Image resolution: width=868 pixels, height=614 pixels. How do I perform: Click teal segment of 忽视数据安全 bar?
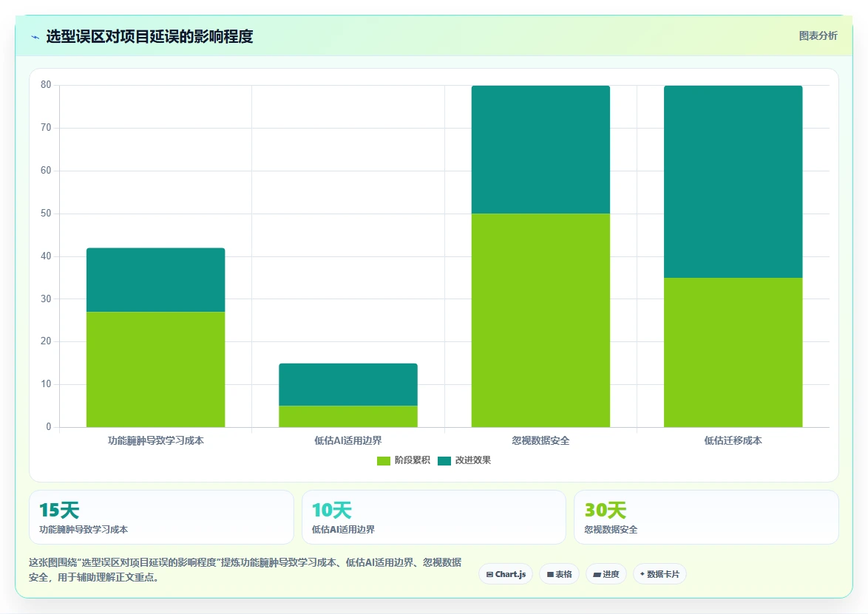pos(541,149)
